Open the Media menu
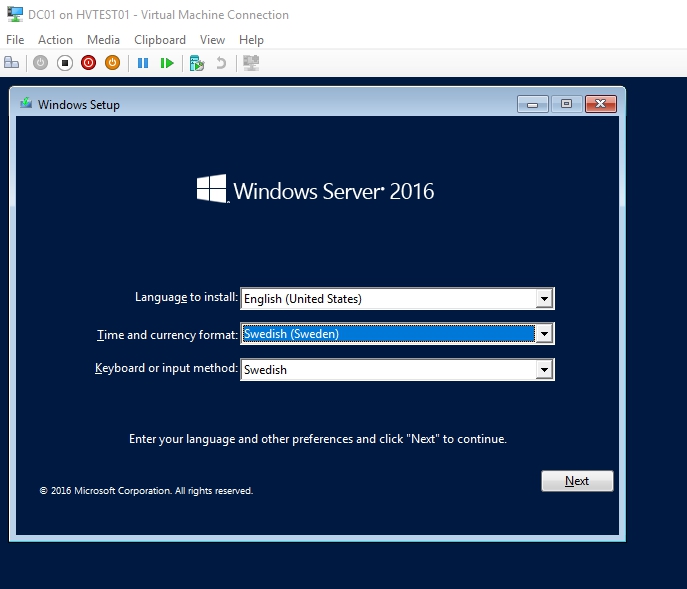This screenshot has height=589, width=687. [x=103, y=40]
